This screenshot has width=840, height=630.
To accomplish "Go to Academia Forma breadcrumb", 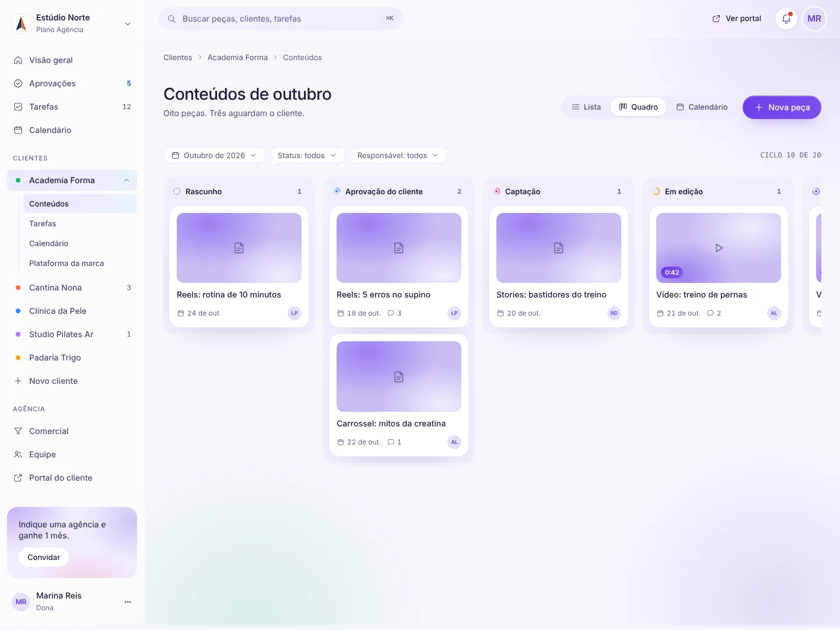I will tap(237, 57).
